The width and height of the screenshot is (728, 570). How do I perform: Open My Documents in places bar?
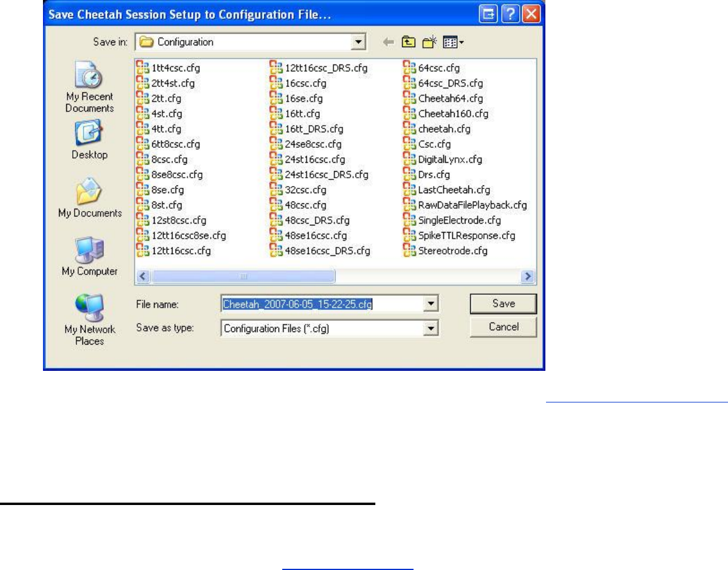pos(90,199)
